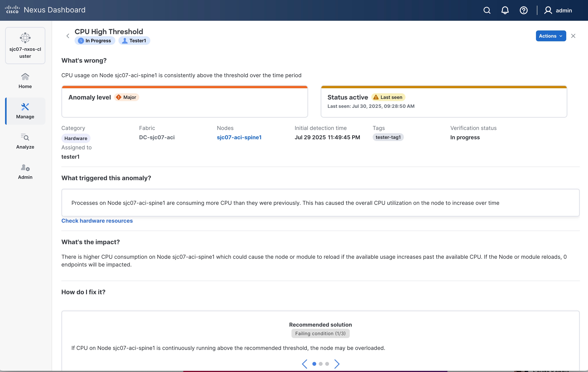Viewport: 588px width, 372px height.
Task: Go back using the left chevron
Action: coord(68,36)
